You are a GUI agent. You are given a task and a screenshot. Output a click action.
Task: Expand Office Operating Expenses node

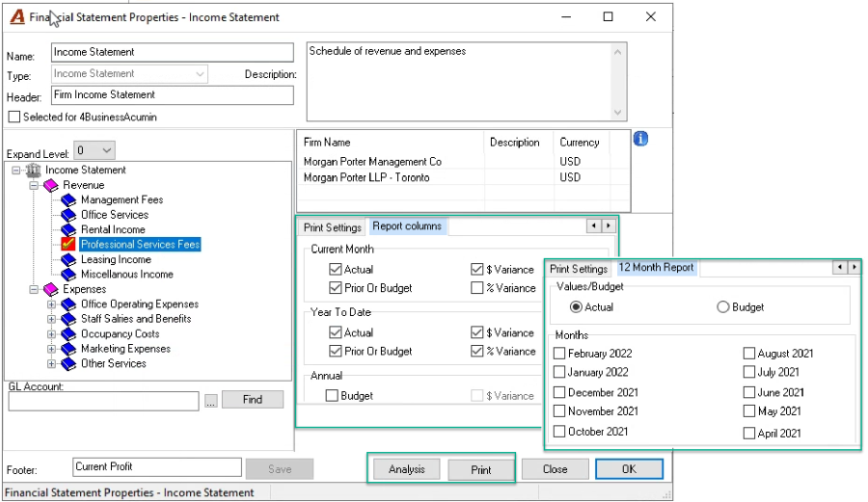click(51, 304)
